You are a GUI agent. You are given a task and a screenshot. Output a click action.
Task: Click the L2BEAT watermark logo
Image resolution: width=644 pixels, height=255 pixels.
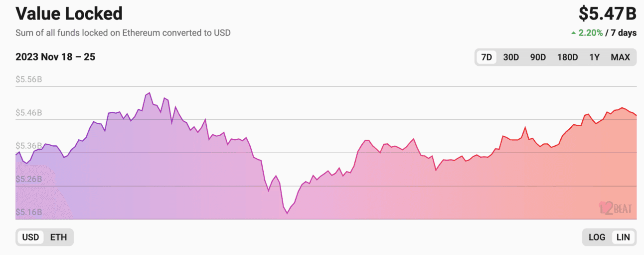point(615,208)
